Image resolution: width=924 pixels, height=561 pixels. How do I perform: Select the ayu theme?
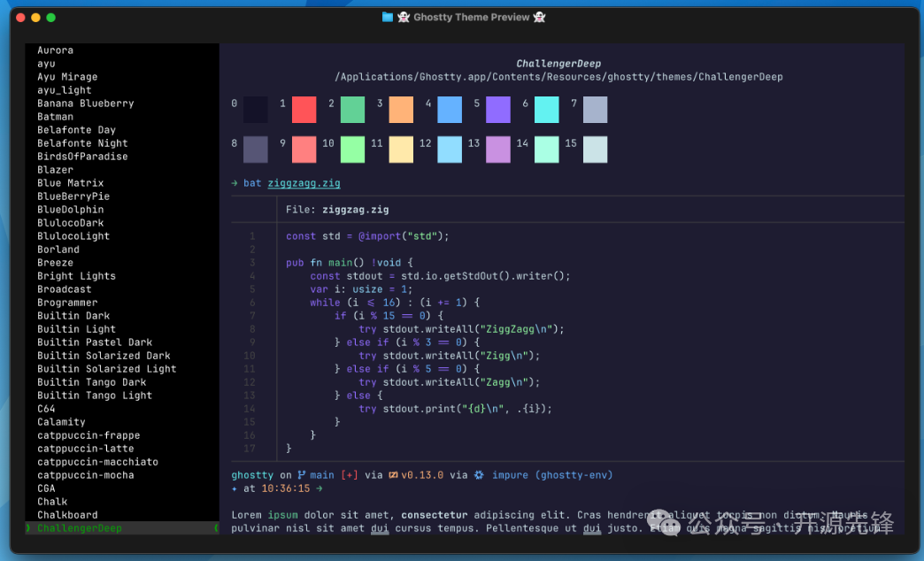[x=46, y=64]
